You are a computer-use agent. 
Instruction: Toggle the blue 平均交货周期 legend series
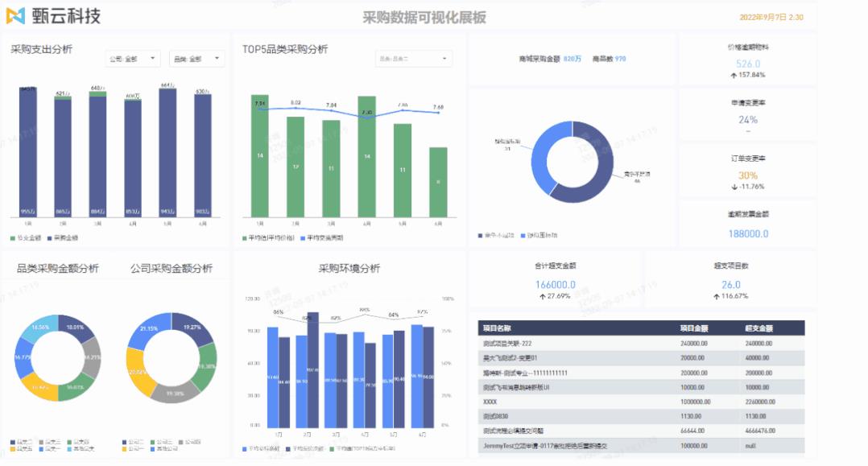pos(303,238)
